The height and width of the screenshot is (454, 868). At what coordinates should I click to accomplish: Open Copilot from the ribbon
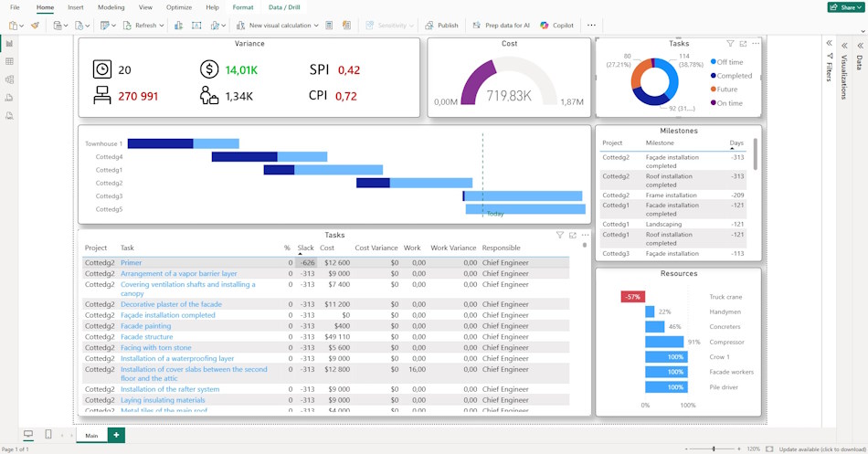tap(557, 26)
